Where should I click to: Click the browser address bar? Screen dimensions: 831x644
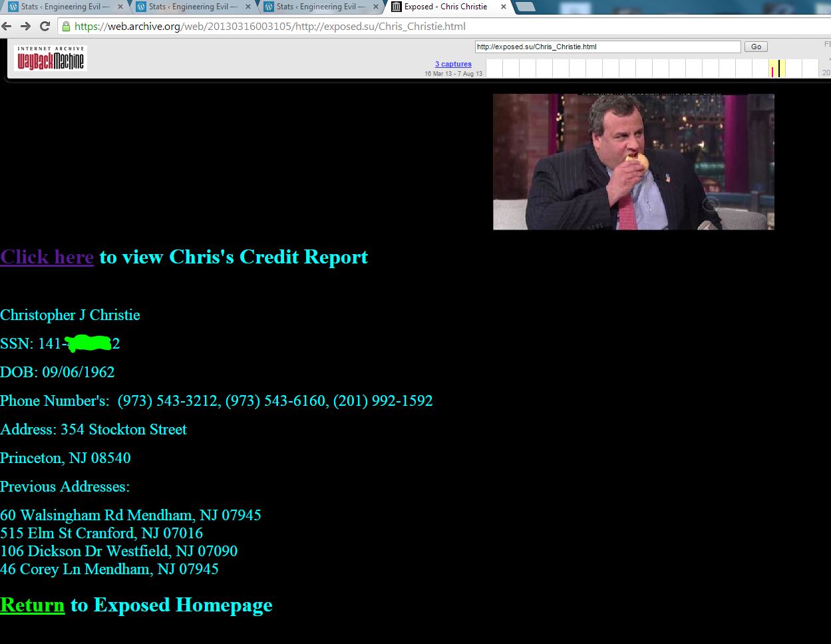[x=399, y=27]
